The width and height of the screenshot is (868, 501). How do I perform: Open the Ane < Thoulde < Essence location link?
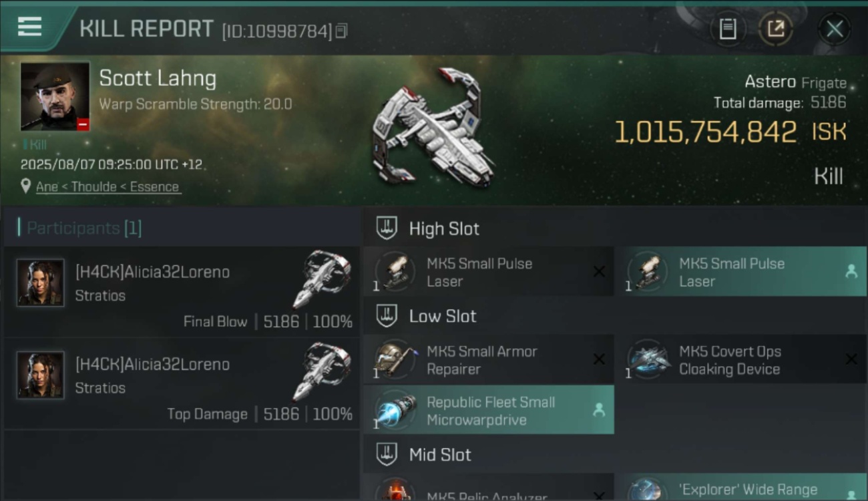tap(107, 187)
